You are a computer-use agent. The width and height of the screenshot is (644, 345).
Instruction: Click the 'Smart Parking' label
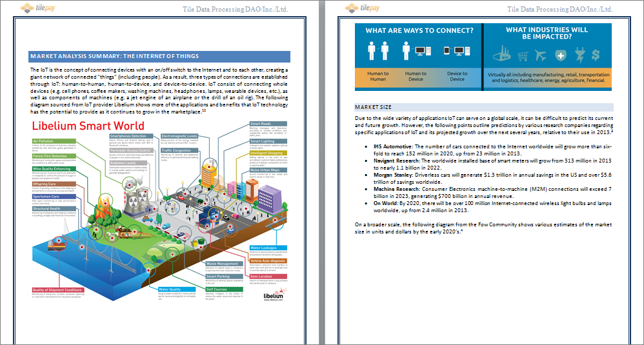pos(225,277)
